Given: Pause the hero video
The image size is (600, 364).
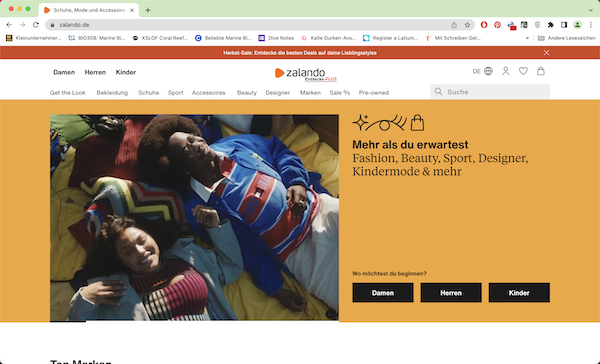Looking at the screenshot, I should [331, 314].
